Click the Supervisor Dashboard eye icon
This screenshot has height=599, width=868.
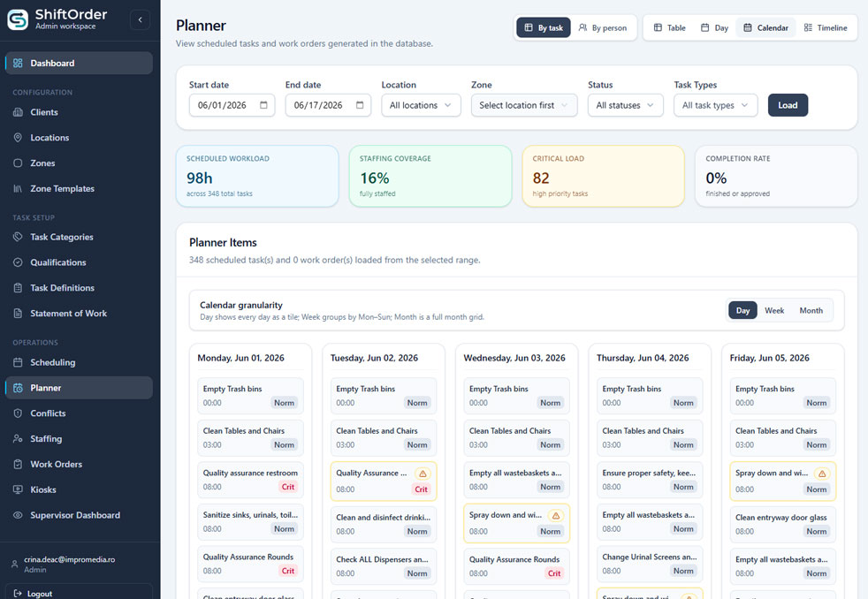coord(18,515)
